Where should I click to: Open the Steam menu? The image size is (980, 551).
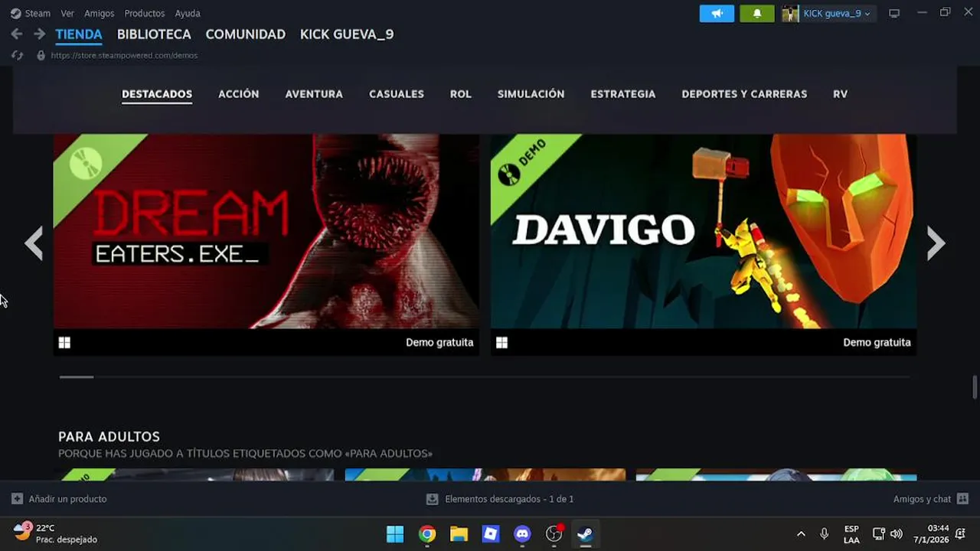pyautogui.click(x=31, y=13)
